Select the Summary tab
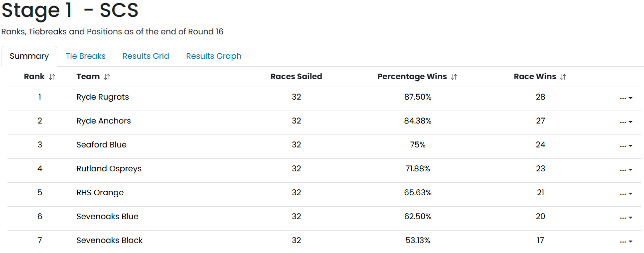The image size is (644, 253). point(29,56)
